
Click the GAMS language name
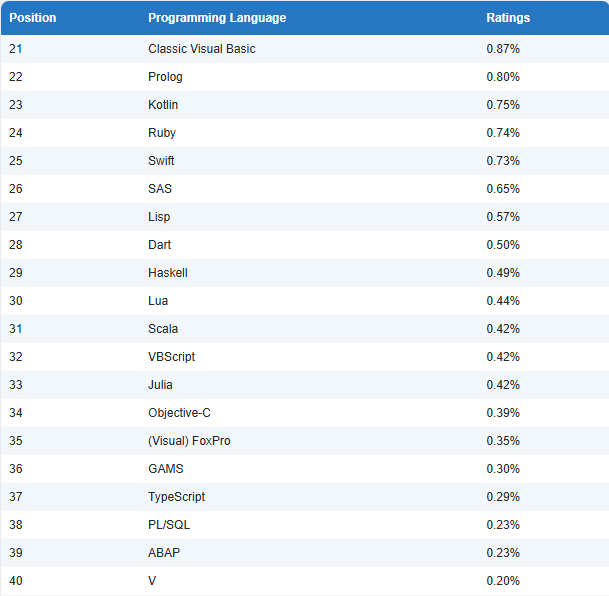(165, 469)
